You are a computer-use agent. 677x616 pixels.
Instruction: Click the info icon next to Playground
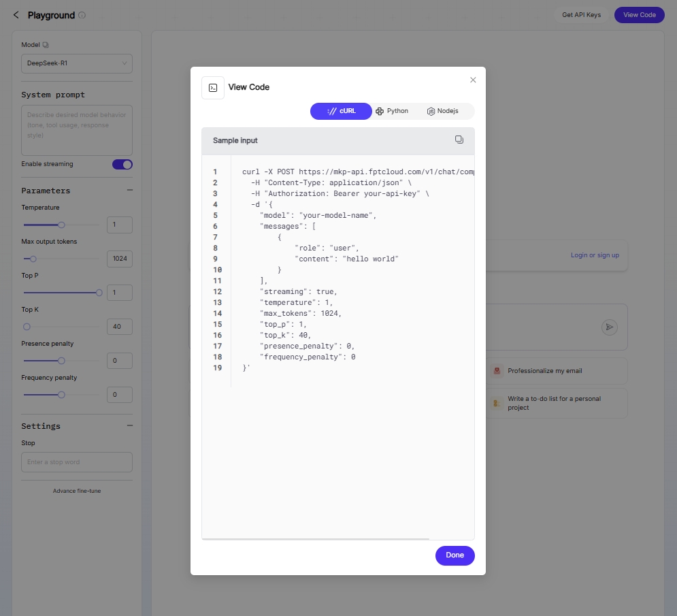point(82,15)
